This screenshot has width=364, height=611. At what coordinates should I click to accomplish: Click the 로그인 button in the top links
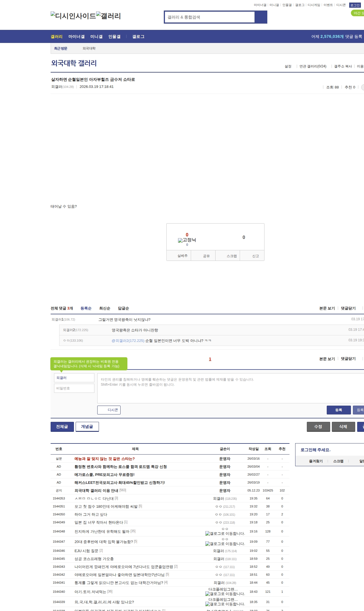(x=355, y=5)
